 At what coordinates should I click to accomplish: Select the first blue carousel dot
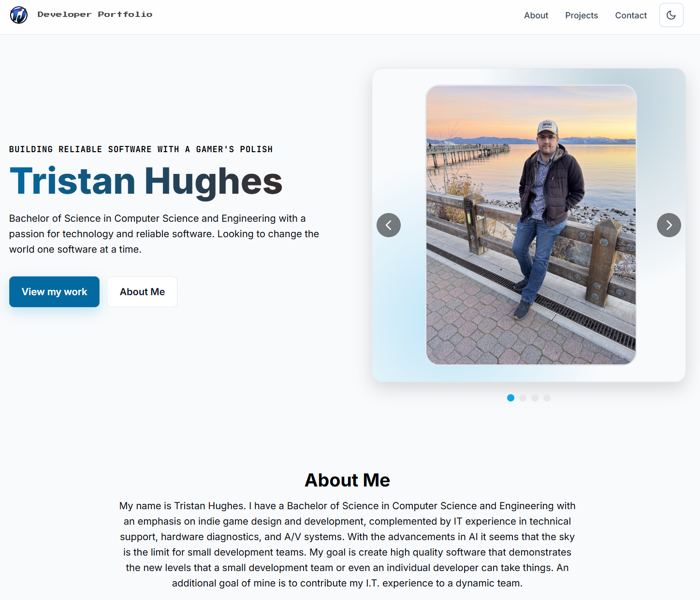click(x=510, y=398)
